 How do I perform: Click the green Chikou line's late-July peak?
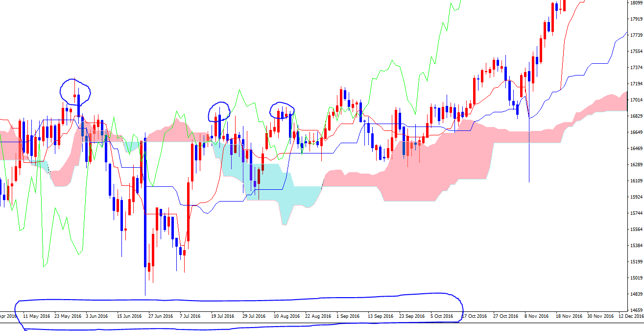(x=239, y=90)
